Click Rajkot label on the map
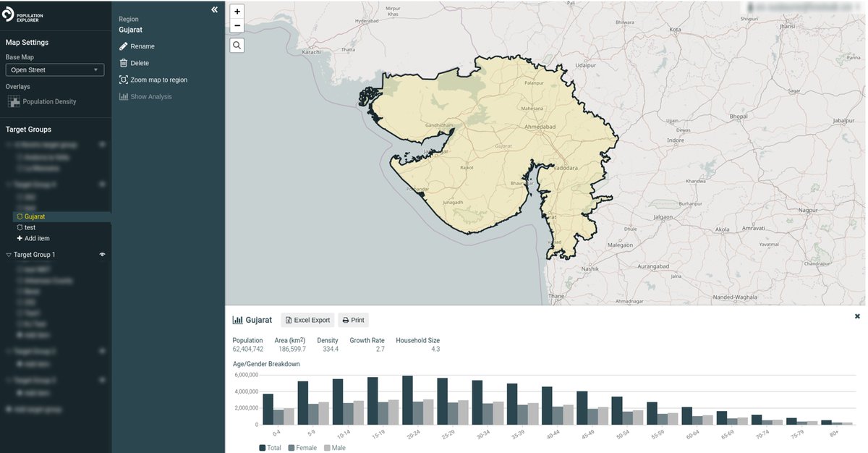868x453 pixels. point(467,167)
